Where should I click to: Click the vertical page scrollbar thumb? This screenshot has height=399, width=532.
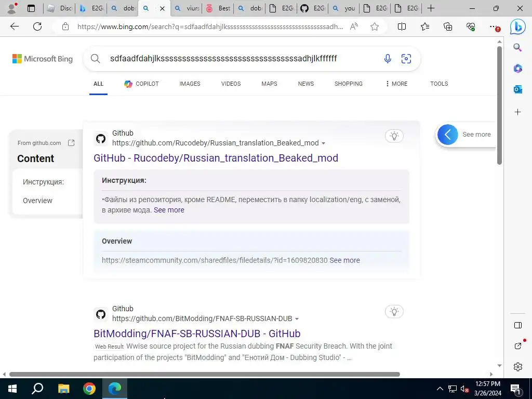pyautogui.click(x=499, y=105)
